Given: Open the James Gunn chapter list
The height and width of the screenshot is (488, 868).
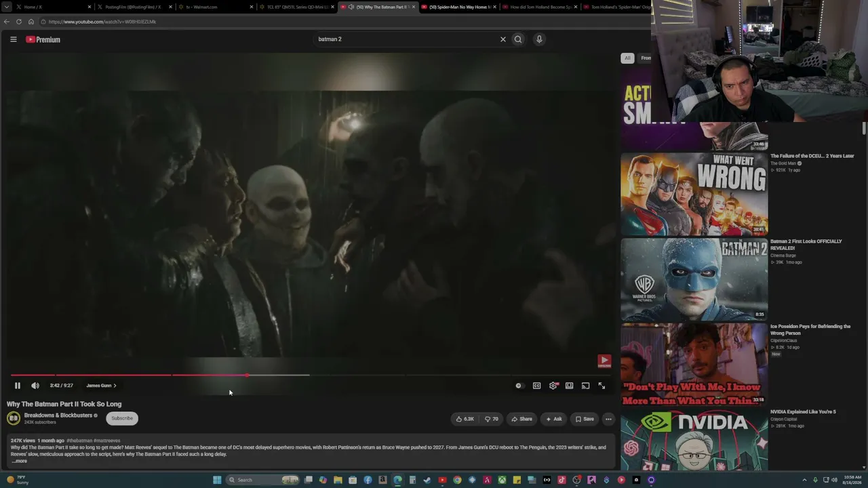Looking at the screenshot, I should coord(101,386).
